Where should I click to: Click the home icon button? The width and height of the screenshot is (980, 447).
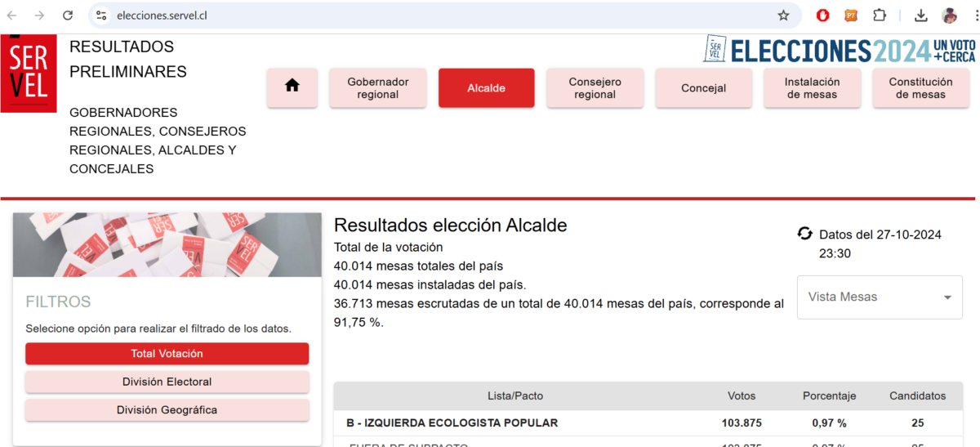coord(292,87)
